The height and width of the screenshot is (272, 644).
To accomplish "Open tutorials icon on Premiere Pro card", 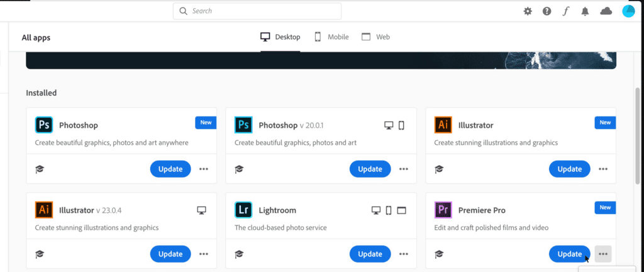I will coord(439,254).
